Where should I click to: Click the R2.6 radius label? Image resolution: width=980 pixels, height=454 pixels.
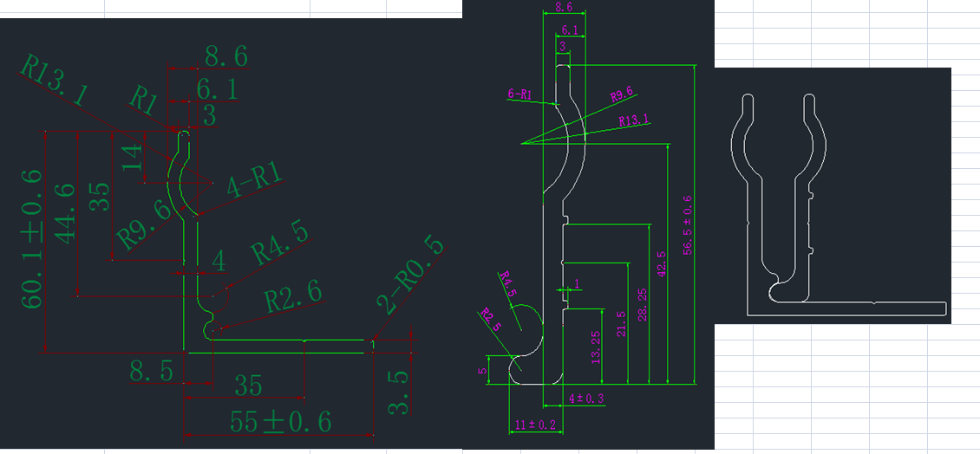pyautogui.click(x=294, y=296)
